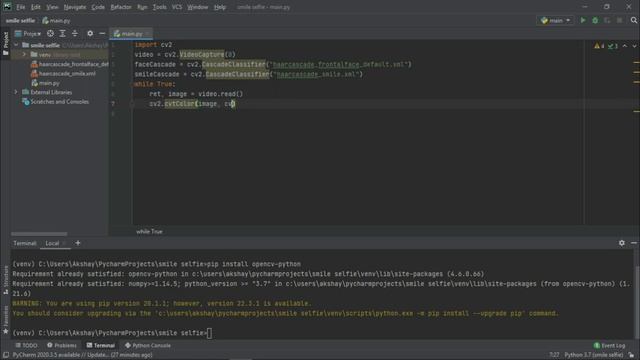Click the stop process icon

coord(619,20)
